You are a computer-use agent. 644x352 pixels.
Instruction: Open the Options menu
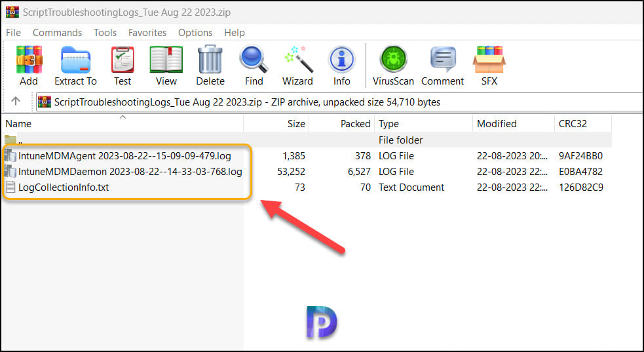pos(195,33)
